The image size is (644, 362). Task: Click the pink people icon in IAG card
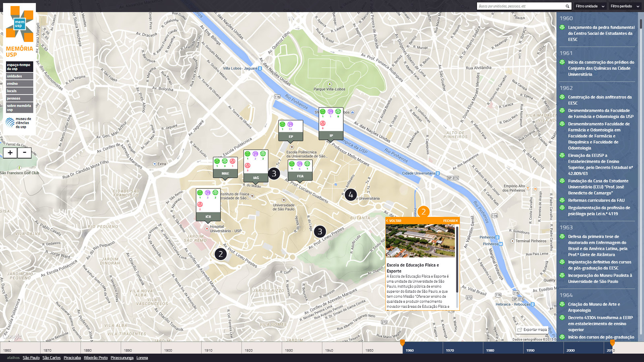coord(248,165)
